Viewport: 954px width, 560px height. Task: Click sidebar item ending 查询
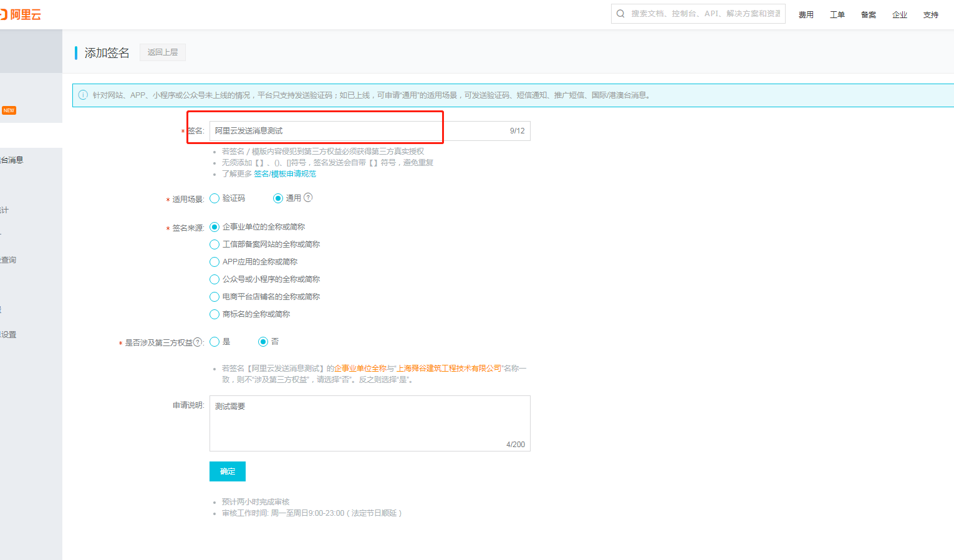click(x=8, y=260)
